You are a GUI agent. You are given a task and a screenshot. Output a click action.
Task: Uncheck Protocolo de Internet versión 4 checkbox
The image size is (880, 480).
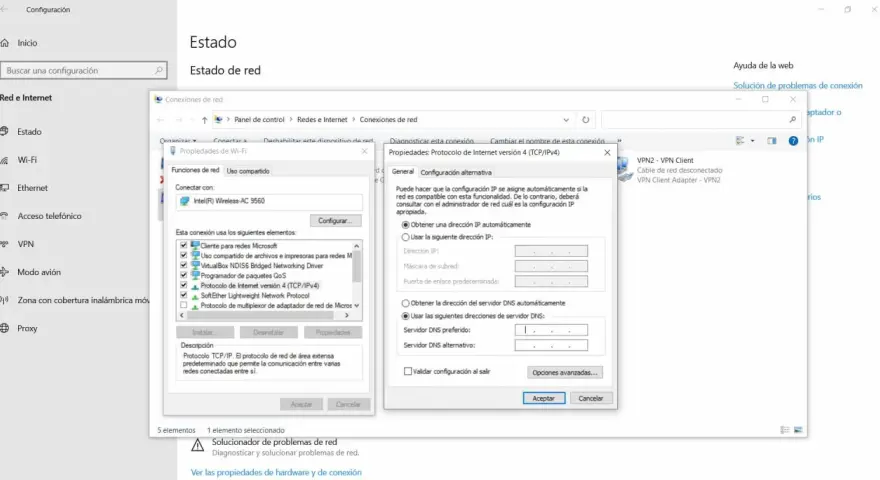tap(184, 285)
